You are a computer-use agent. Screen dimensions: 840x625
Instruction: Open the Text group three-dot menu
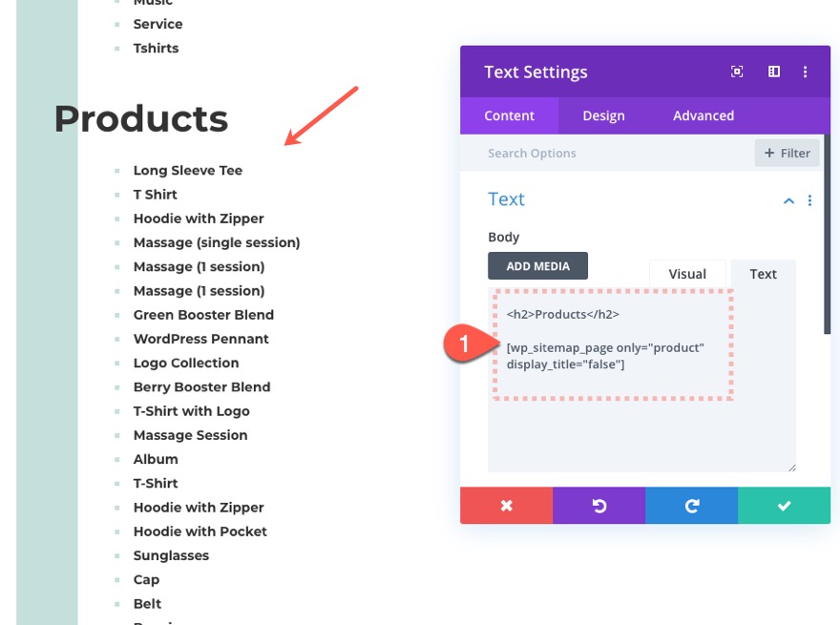pyautogui.click(x=810, y=200)
